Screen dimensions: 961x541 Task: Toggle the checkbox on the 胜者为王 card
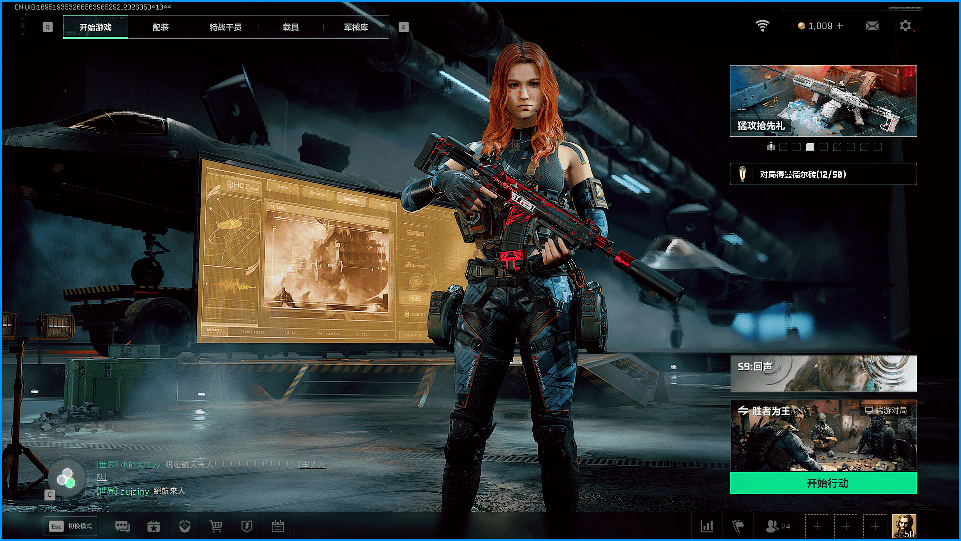coord(868,410)
